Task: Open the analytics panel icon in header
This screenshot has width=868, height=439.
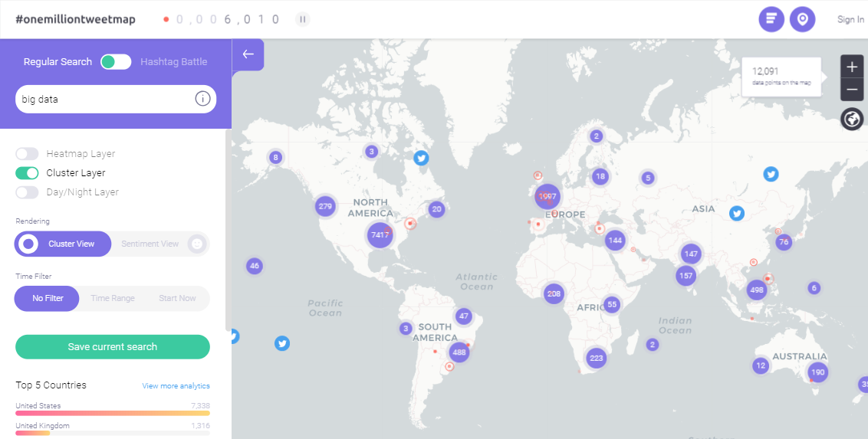Action: [771, 19]
